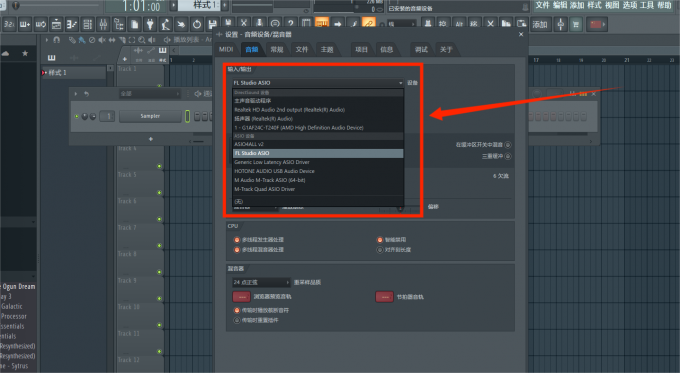Click the star favorites icon in the browser
Image resolution: width=680 pixels, height=373 pixels.
[x=25, y=53]
